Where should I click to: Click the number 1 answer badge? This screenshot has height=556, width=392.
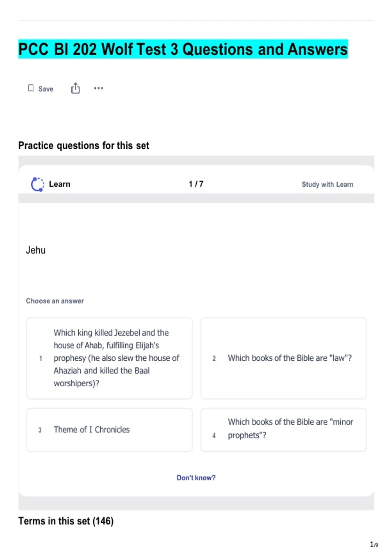pos(41,358)
